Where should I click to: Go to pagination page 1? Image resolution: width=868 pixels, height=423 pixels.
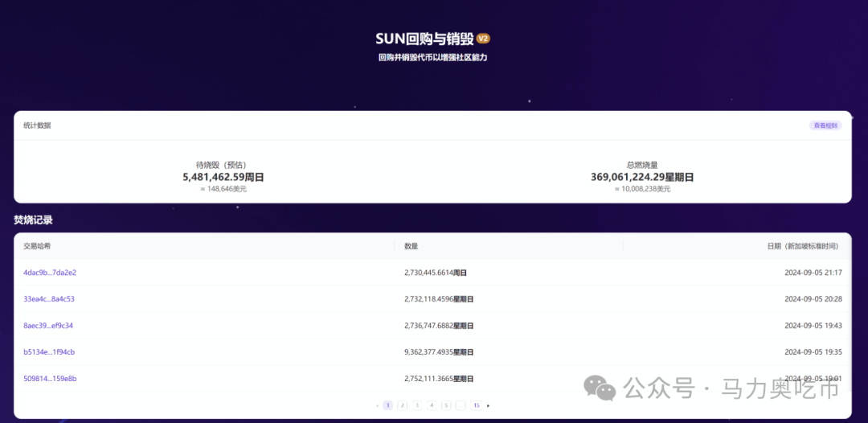tap(388, 405)
